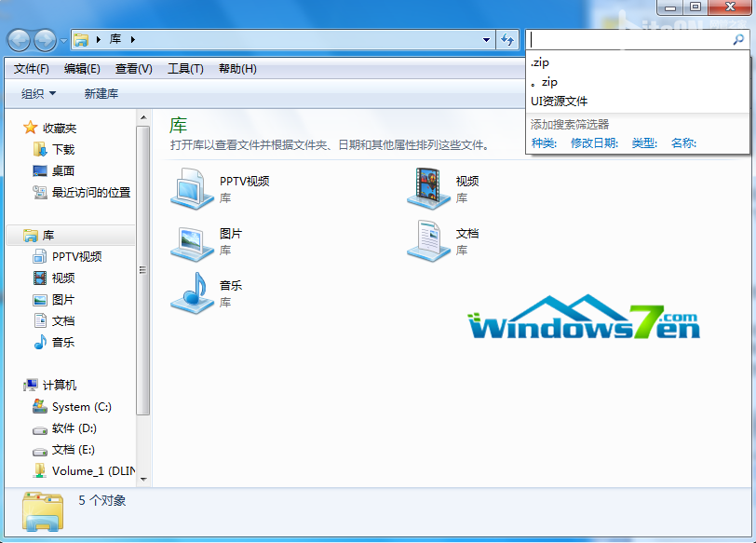Open the 音乐 library icon in main pane
Viewport: 756px width, 543px height.
(193, 292)
